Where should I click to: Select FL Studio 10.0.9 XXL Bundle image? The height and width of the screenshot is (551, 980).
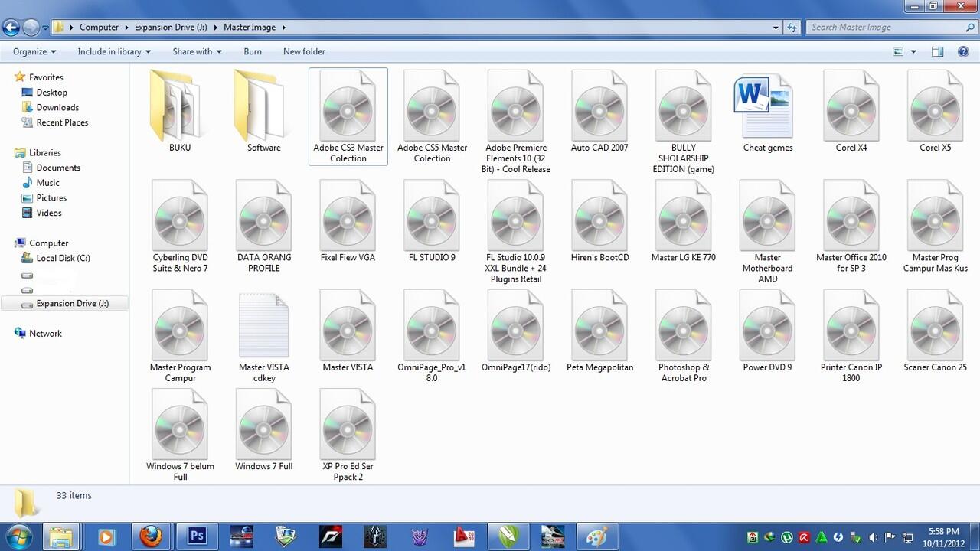(516, 232)
